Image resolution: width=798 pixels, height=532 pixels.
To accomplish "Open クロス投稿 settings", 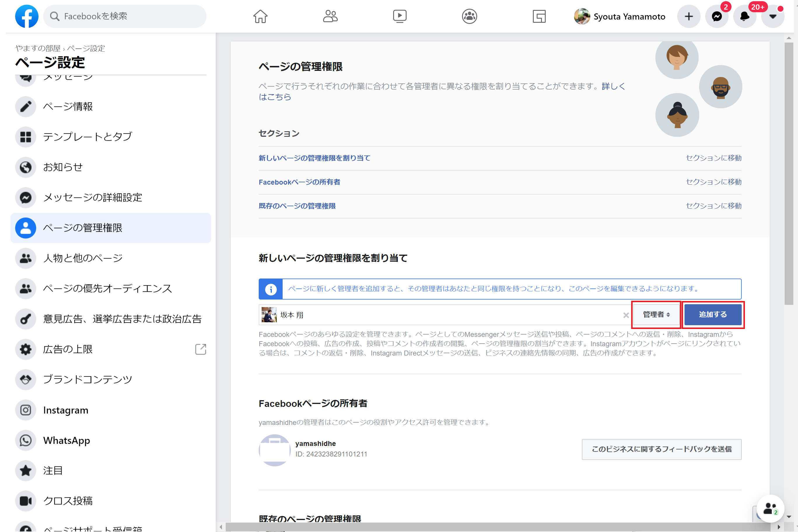I will coord(111,501).
